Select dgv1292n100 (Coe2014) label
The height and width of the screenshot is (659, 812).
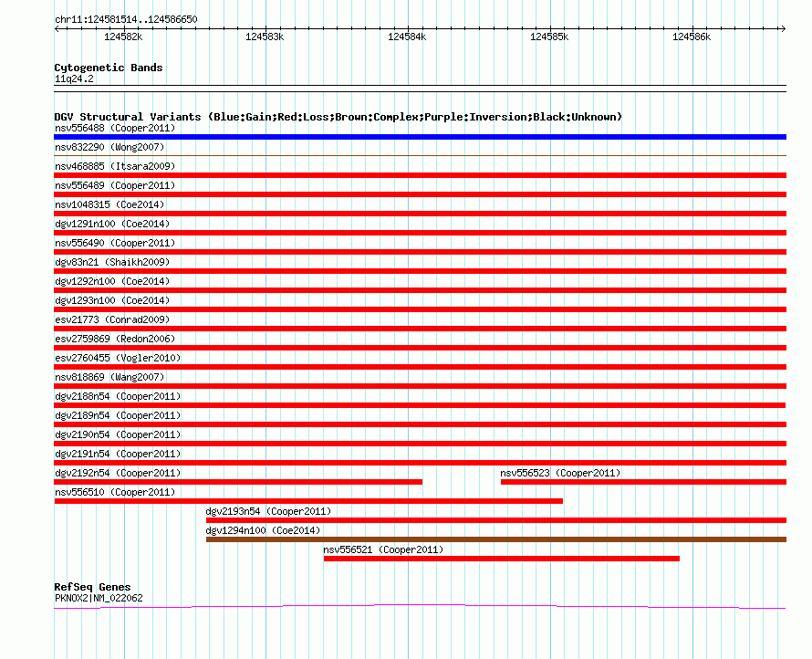click(112, 281)
